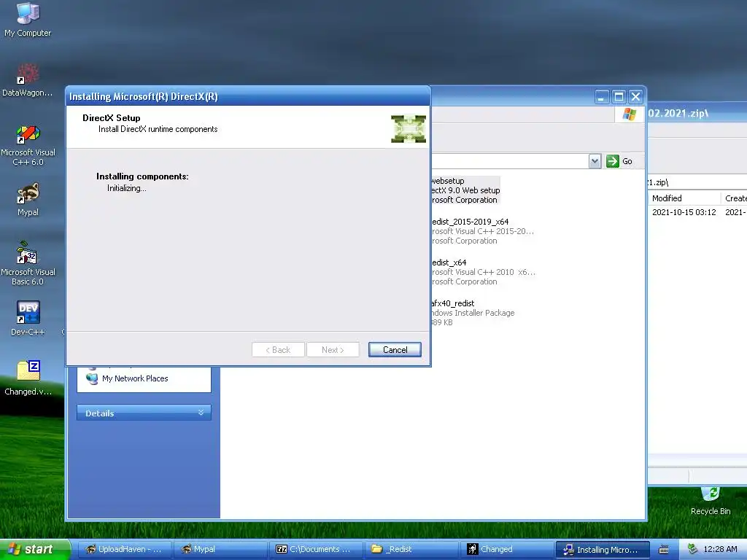The width and height of the screenshot is (747, 560).
Task: Switch to UploadHaven taskbar window
Action: (x=124, y=549)
